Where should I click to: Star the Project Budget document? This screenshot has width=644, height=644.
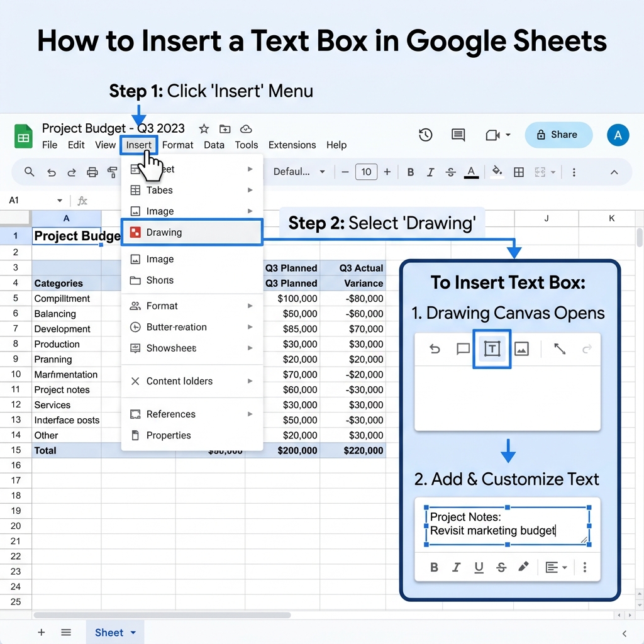[x=204, y=129]
